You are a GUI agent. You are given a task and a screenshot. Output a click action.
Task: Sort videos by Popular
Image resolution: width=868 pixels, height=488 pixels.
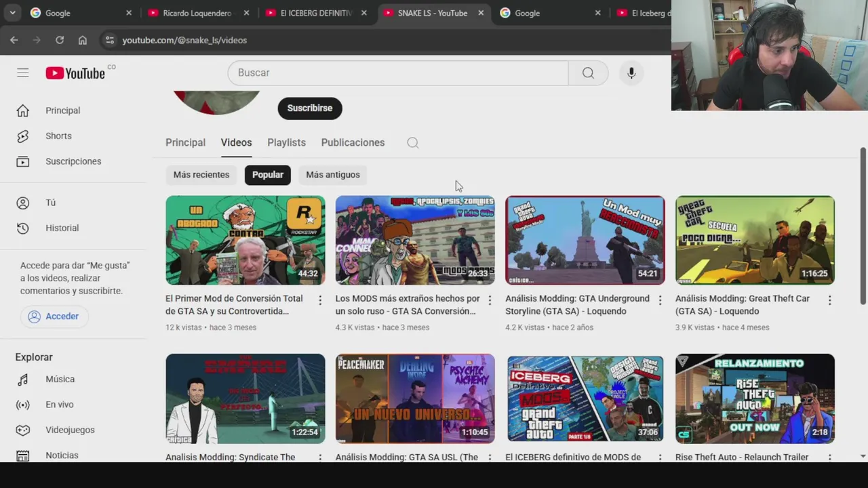[x=268, y=175]
